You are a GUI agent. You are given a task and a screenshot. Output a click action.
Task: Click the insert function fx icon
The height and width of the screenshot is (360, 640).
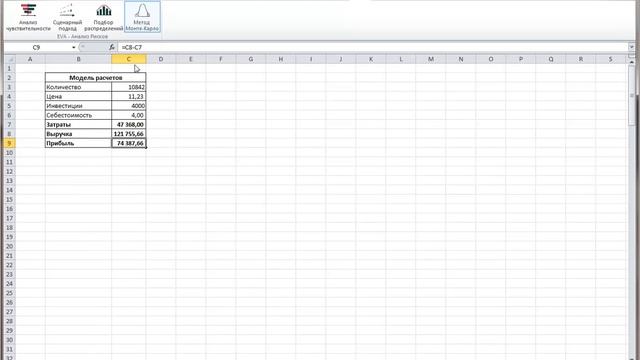pos(112,47)
